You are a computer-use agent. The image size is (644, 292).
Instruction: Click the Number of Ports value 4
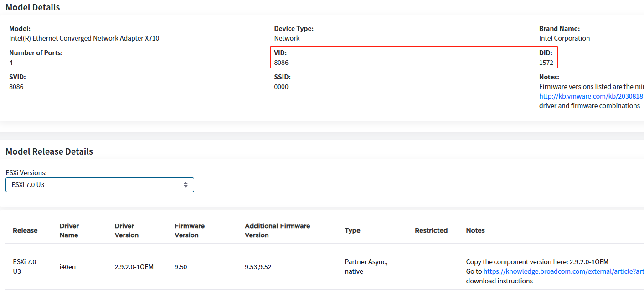point(11,63)
